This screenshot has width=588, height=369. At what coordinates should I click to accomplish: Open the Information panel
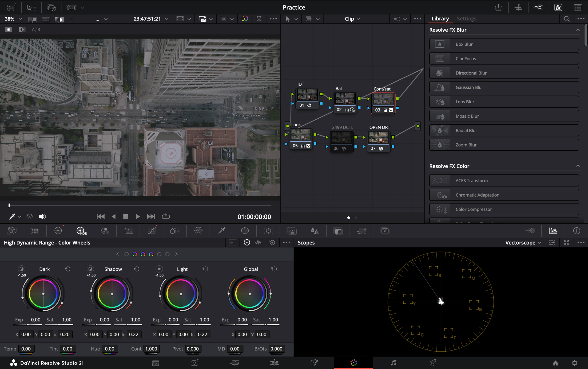(x=576, y=230)
